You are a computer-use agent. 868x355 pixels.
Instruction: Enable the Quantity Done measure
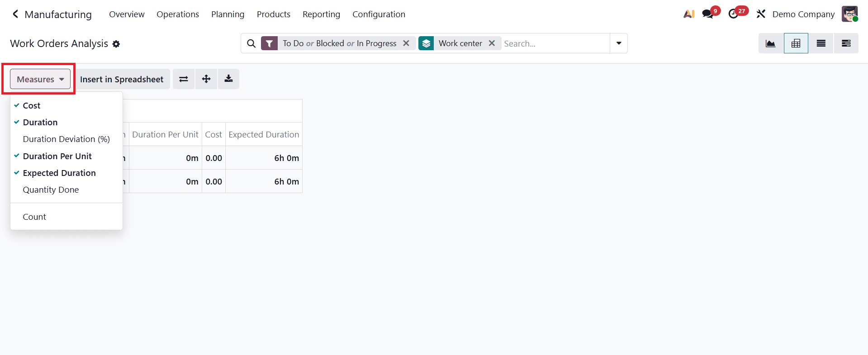click(66, 189)
